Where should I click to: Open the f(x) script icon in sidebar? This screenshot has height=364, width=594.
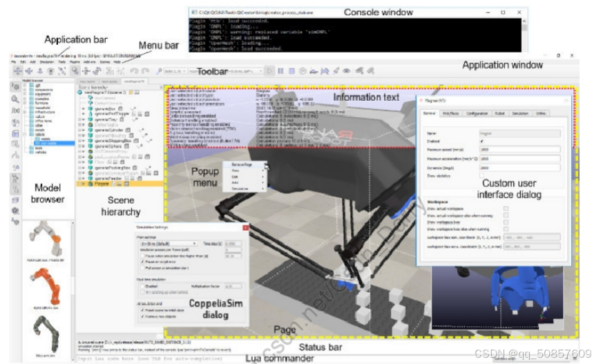15,111
